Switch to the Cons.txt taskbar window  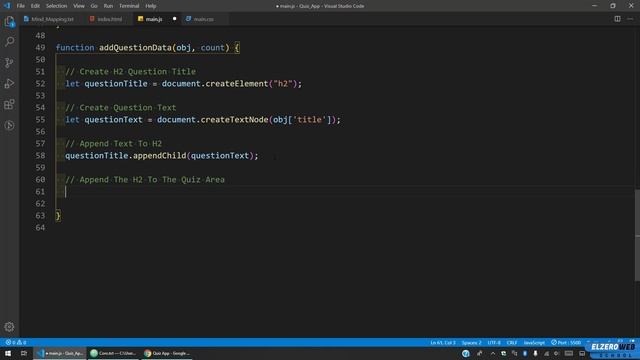click(x=113, y=353)
